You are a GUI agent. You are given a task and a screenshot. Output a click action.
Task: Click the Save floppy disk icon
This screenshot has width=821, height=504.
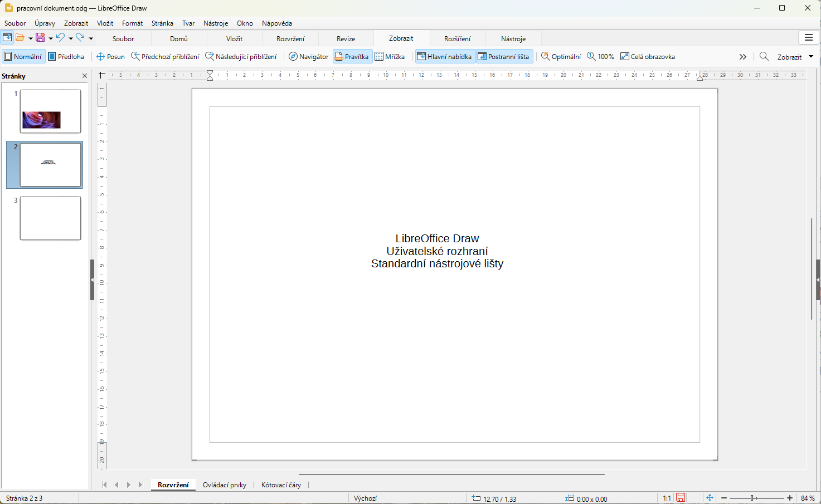[x=40, y=38]
